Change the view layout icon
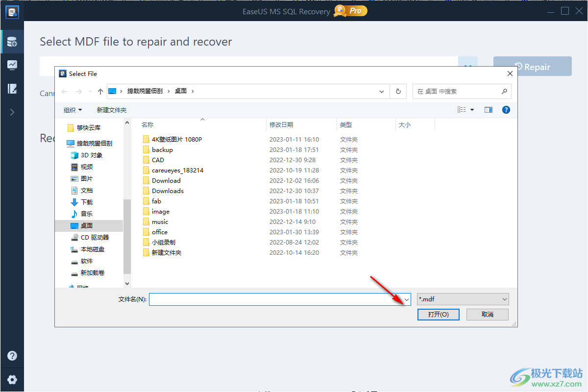This screenshot has width=588, height=392. pos(462,110)
